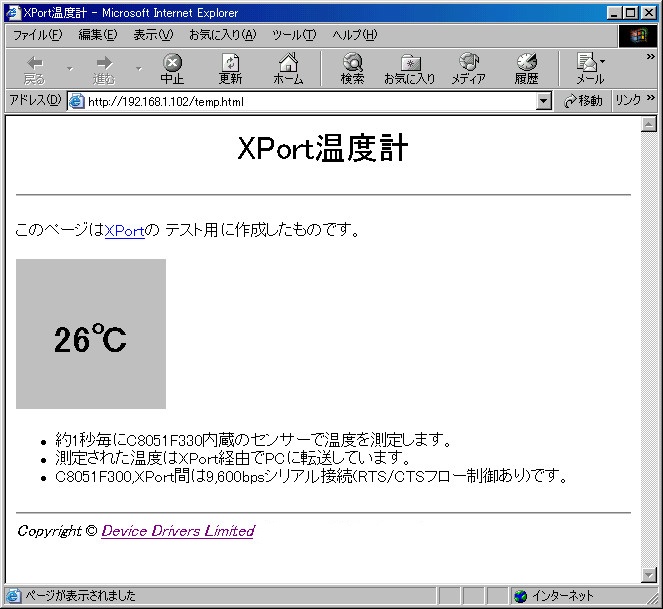
Task: Refresh the page with 更新 button
Action: click(230, 70)
